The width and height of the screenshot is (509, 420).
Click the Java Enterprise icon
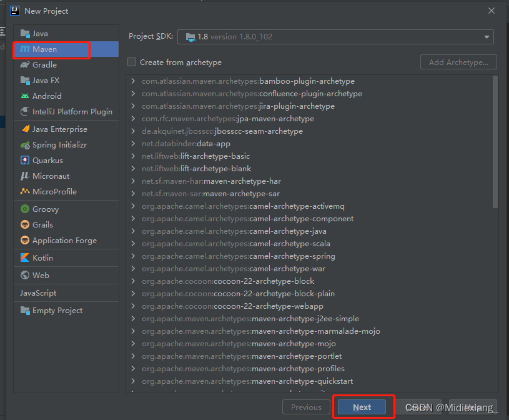[25, 129]
